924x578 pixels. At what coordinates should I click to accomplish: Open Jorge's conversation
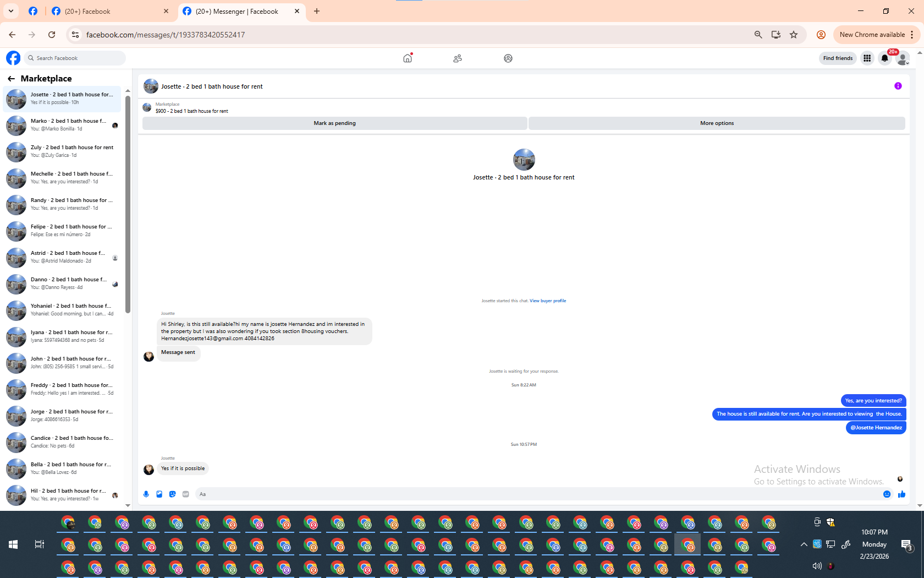(62, 416)
